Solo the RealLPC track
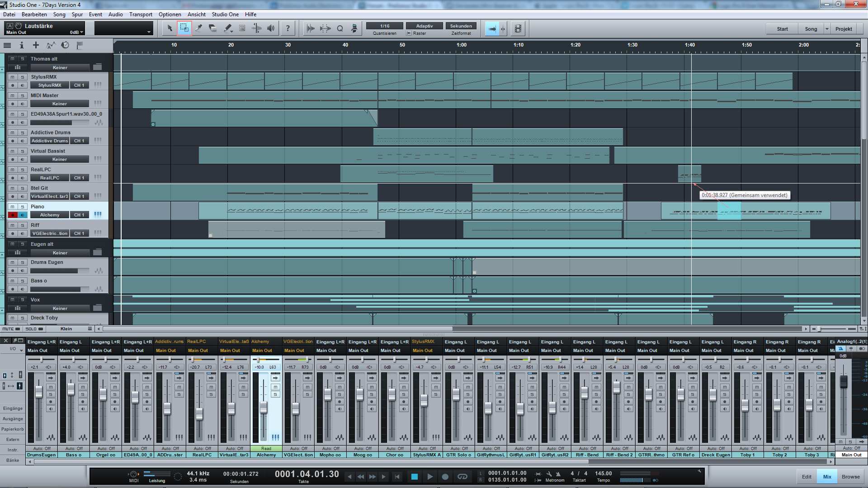Image resolution: width=868 pixels, height=488 pixels. [x=22, y=170]
